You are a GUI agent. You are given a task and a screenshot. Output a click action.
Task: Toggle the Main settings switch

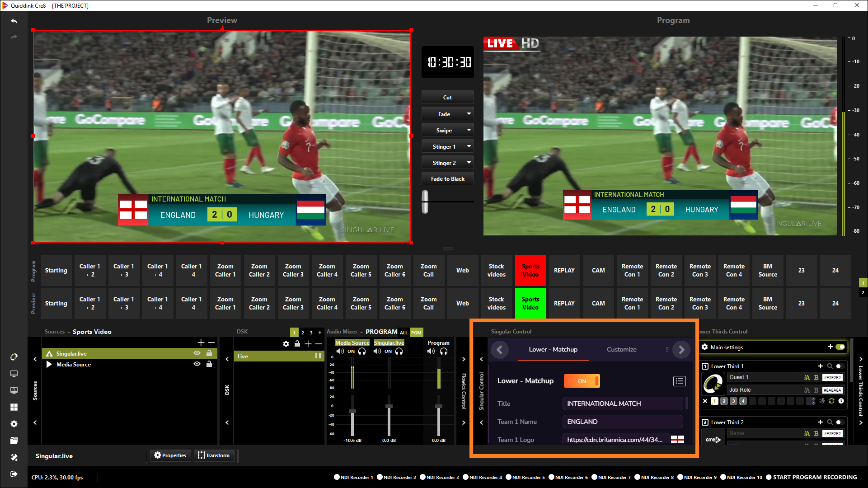[x=840, y=347]
